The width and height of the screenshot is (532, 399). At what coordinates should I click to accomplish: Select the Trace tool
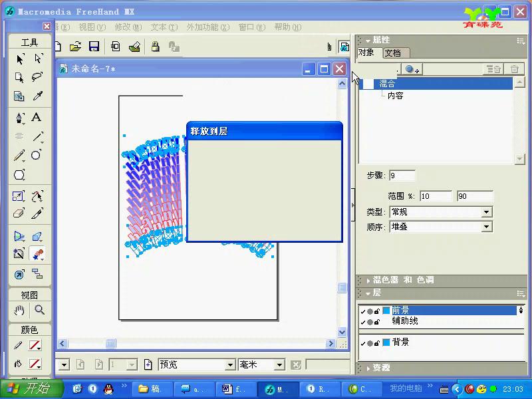(x=19, y=253)
